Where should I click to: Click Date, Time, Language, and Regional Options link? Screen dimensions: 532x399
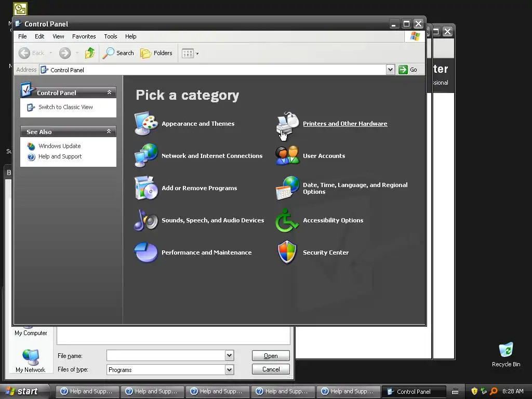[x=355, y=188]
